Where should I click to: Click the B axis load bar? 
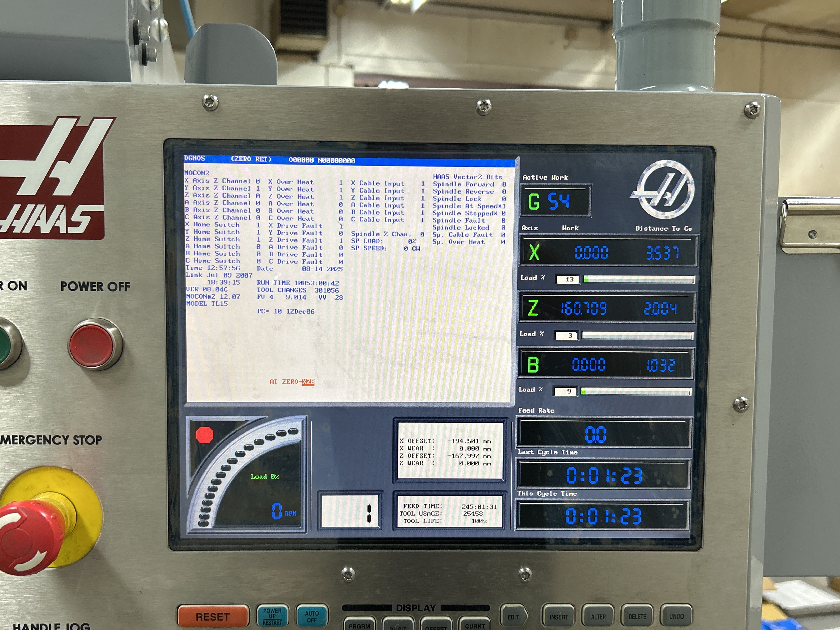(636, 391)
